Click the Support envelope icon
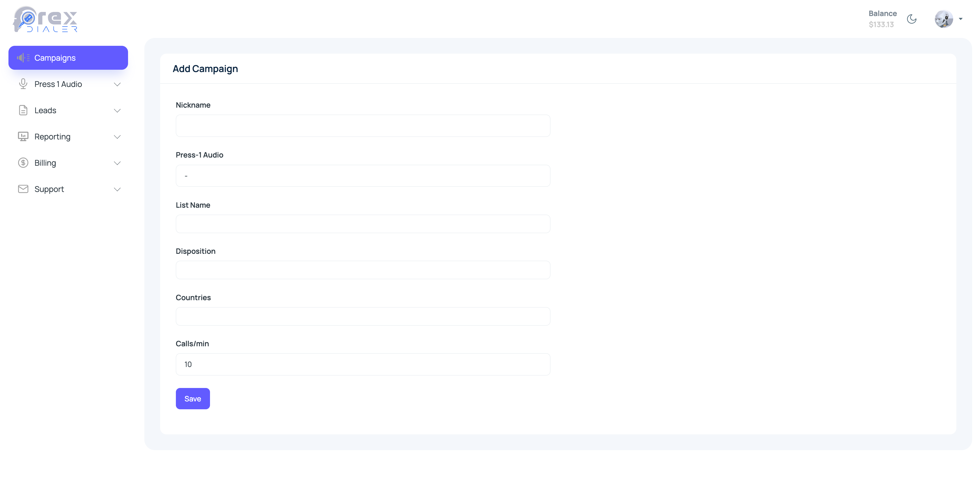The height and width of the screenshot is (500, 980). pos(23,189)
